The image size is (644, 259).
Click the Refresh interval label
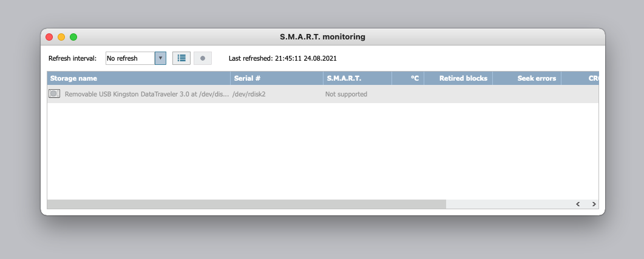click(73, 58)
